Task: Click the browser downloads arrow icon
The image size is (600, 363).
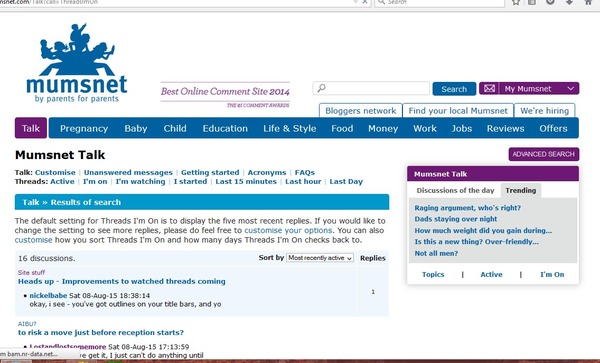Action: click(569, 2)
